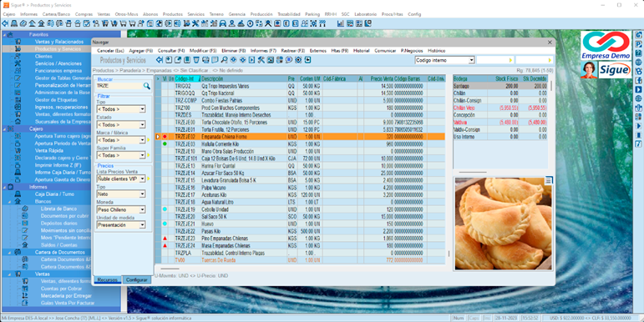644x322 pixels.
Task: Click the Configurar tab button
Action: click(x=137, y=279)
